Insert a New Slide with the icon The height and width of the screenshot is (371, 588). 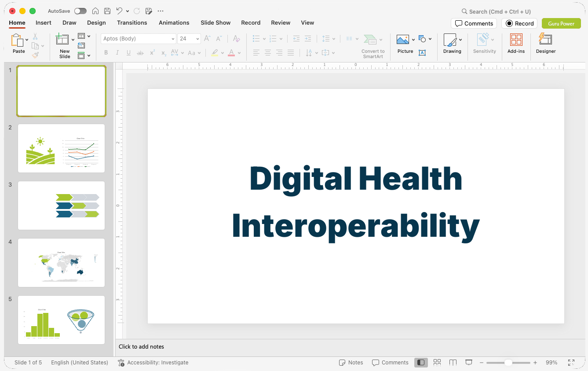click(62, 40)
